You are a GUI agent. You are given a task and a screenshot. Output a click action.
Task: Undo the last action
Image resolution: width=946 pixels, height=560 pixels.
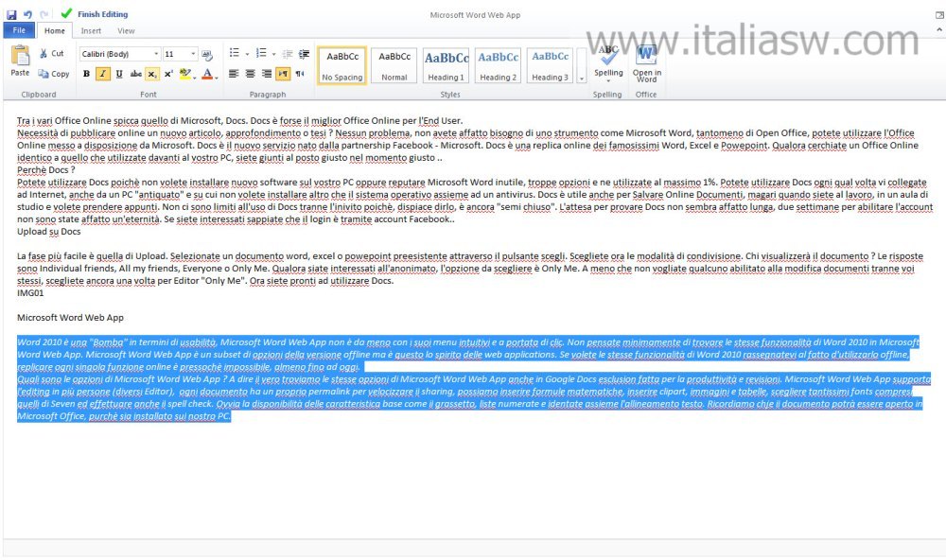(27, 14)
